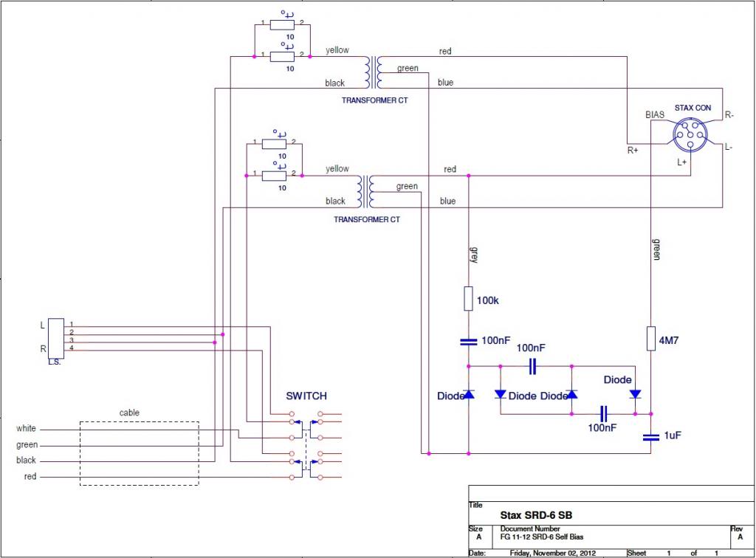Click the leftmost diode symbol on the grey line
The width and height of the screenshot is (756, 558).
468,395
